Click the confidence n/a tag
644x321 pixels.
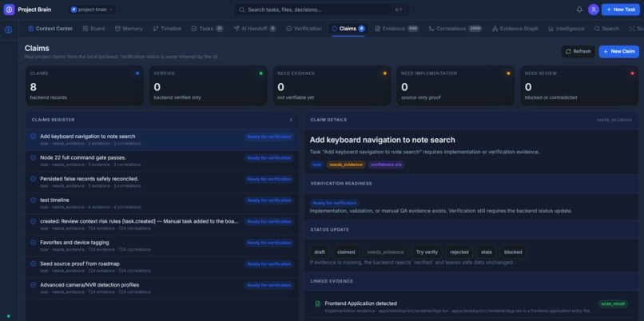[386, 164]
